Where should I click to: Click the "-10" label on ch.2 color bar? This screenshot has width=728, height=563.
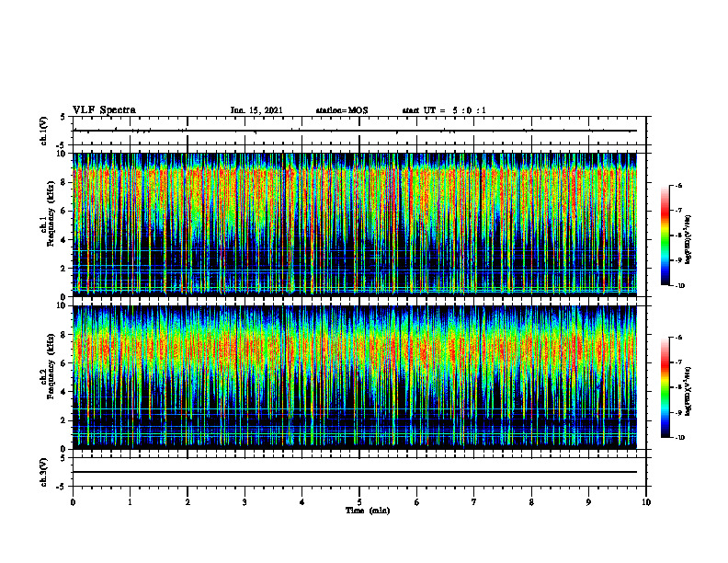[680, 438]
